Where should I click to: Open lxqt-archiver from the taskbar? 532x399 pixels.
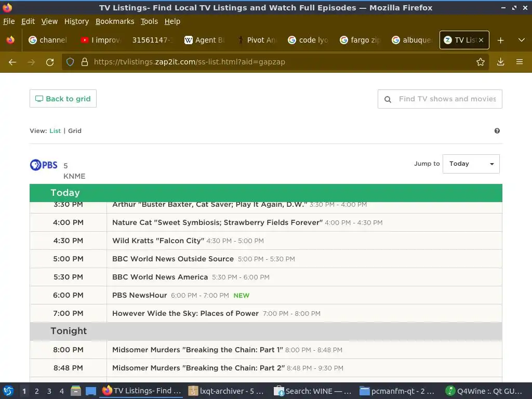227,391
